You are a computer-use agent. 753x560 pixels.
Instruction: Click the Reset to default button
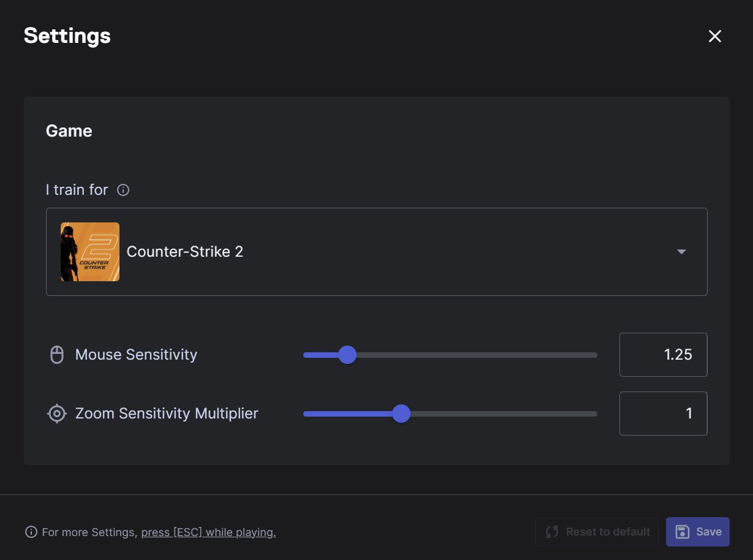coord(597,532)
